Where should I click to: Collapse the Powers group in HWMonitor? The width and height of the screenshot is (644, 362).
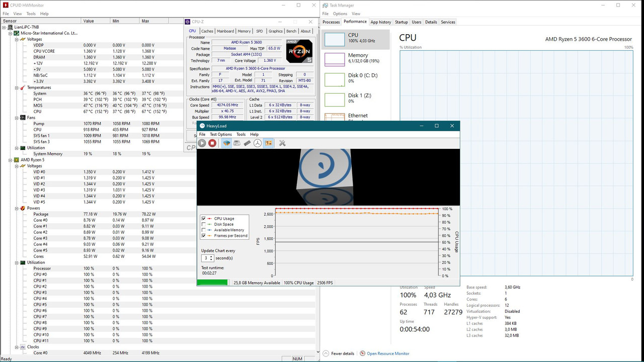[16, 208]
